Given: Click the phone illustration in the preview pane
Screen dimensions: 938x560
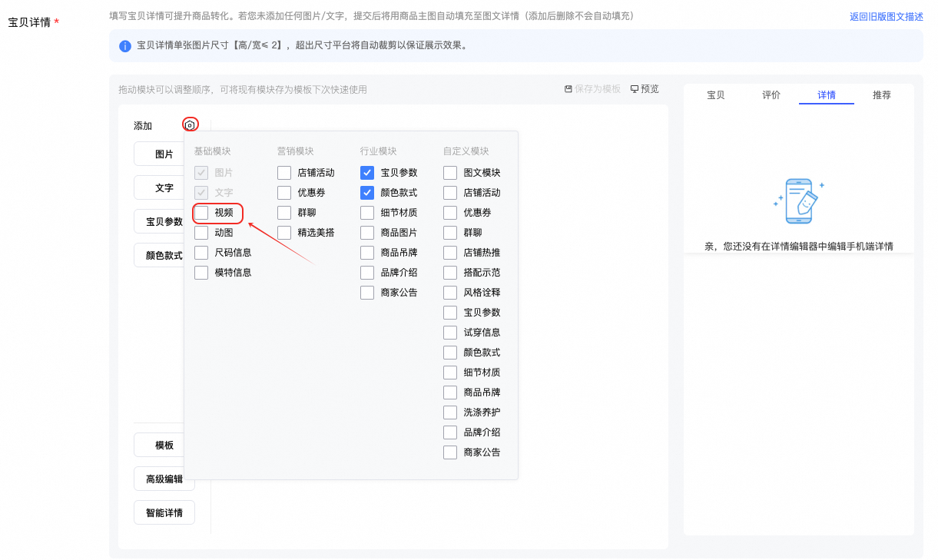Looking at the screenshot, I should [799, 201].
